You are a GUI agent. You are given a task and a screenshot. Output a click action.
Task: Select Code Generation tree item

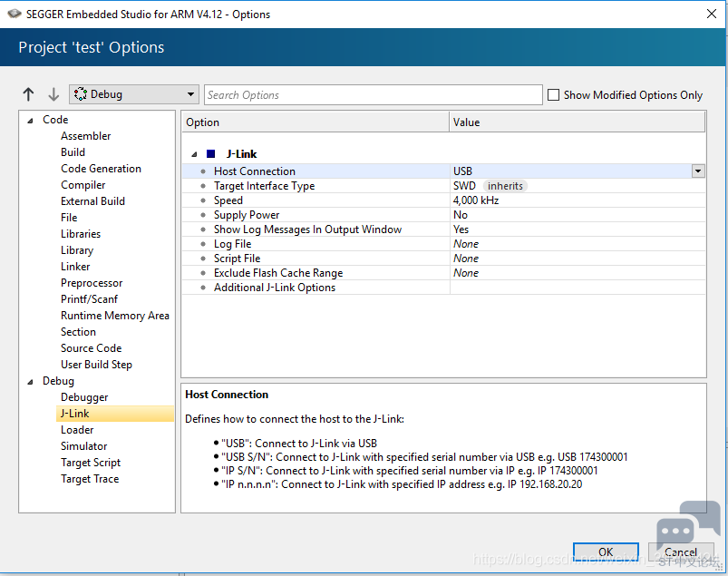coord(101,169)
